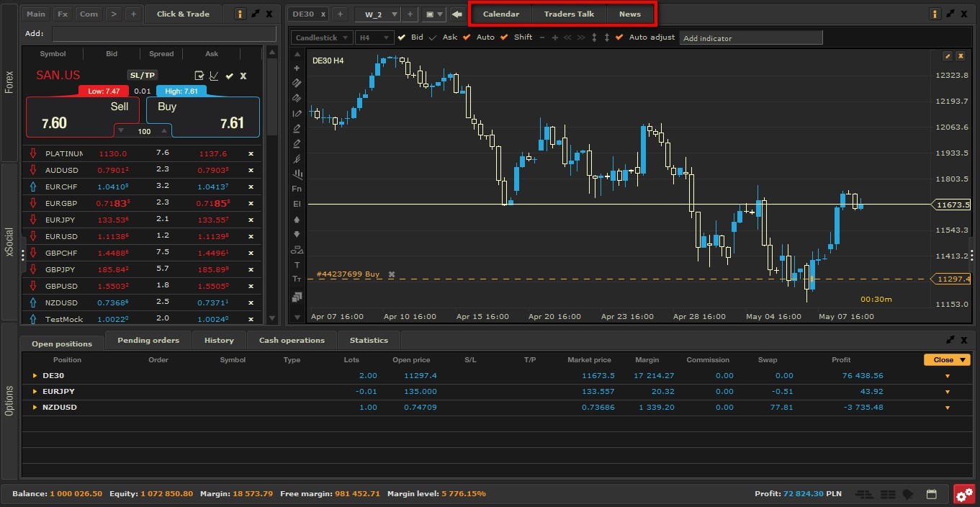Open the H4 timeframe dropdown
980x507 pixels.
[374, 37]
